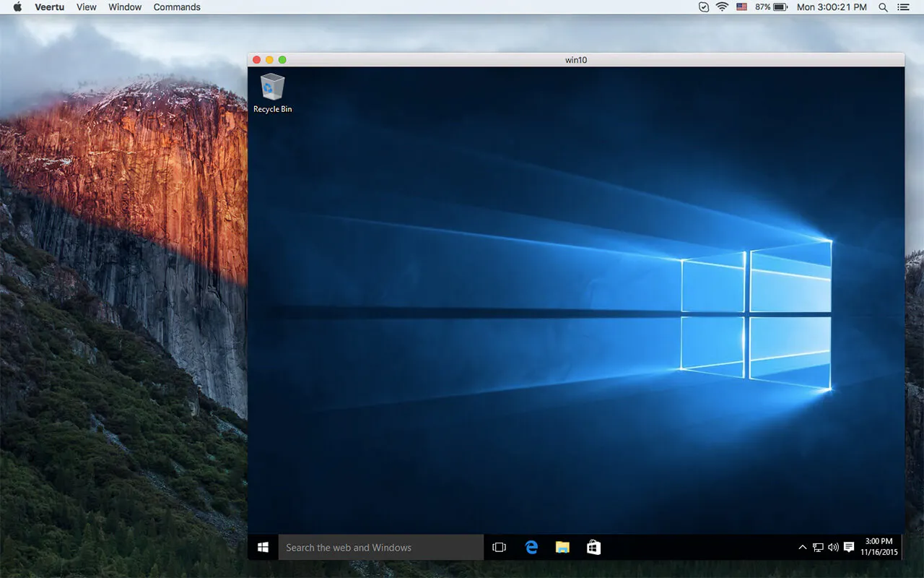
Task: Minimize the win10 window with yellow button
Action: (270, 60)
